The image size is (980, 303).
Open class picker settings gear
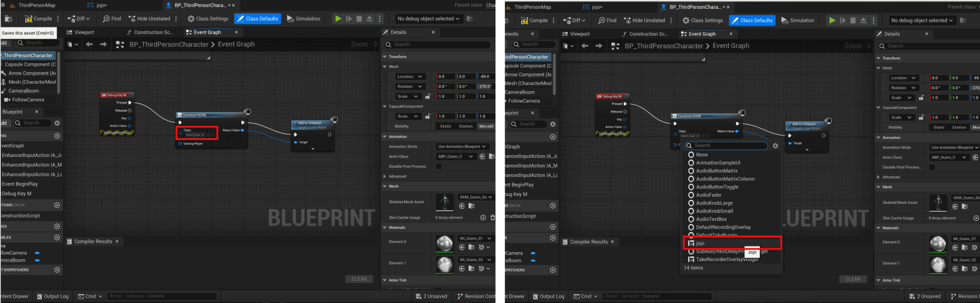coord(775,146)
